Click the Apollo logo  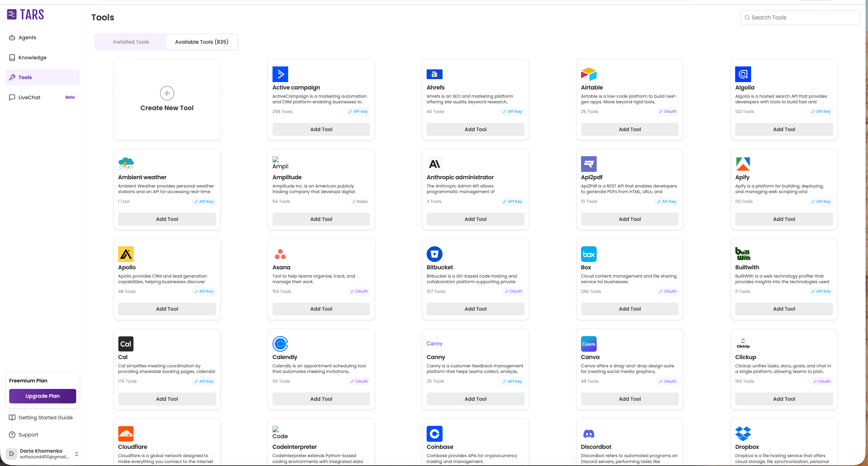(x=126, y=254)
